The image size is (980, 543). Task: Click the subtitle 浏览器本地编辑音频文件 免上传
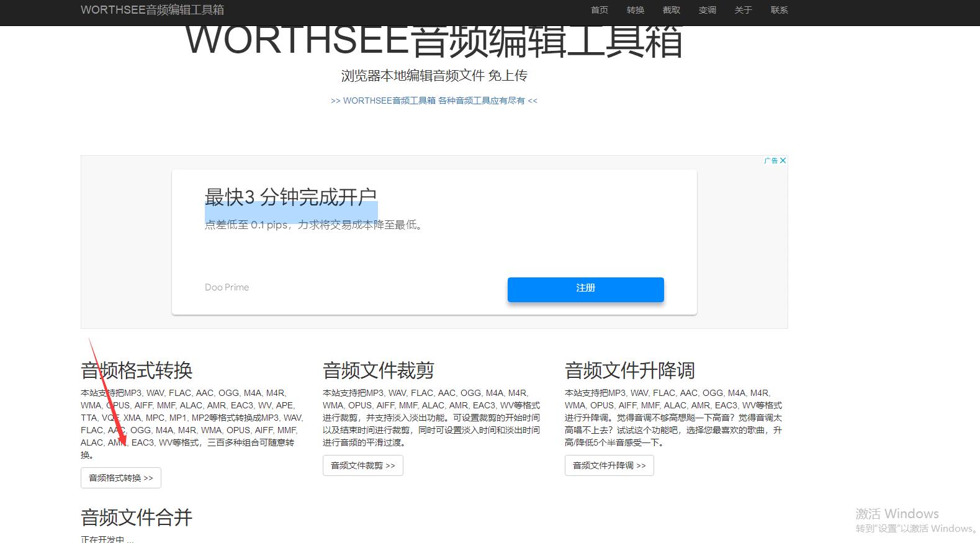click(x=434, y=76)
